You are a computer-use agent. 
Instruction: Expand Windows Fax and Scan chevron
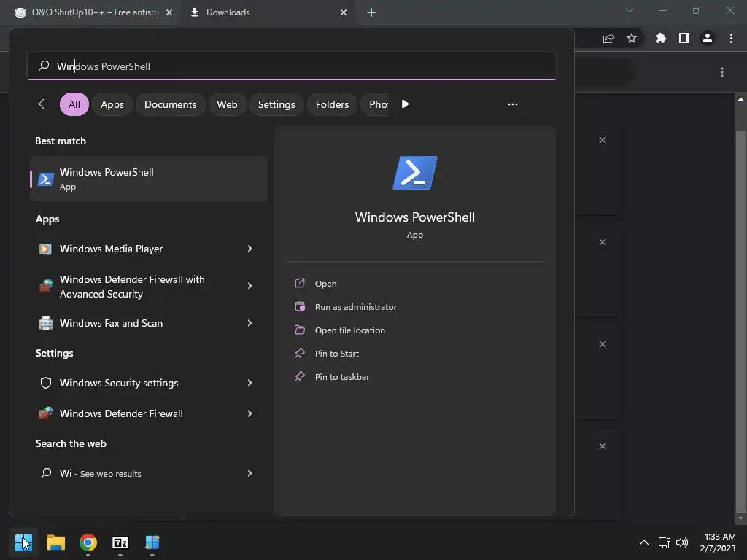click(249, 323)
